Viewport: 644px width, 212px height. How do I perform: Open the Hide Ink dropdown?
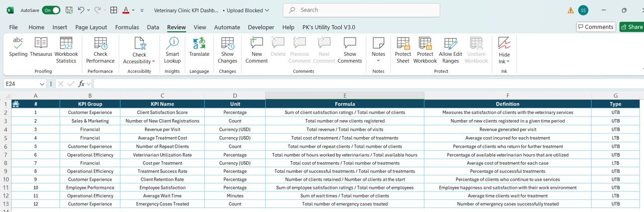(508, 61)
